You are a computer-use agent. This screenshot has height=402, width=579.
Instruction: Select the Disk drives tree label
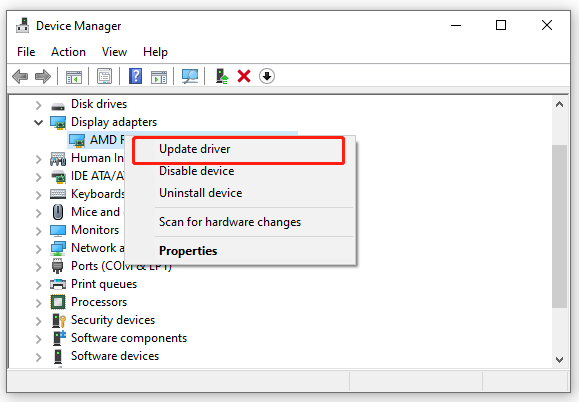[x=99, y=104]
